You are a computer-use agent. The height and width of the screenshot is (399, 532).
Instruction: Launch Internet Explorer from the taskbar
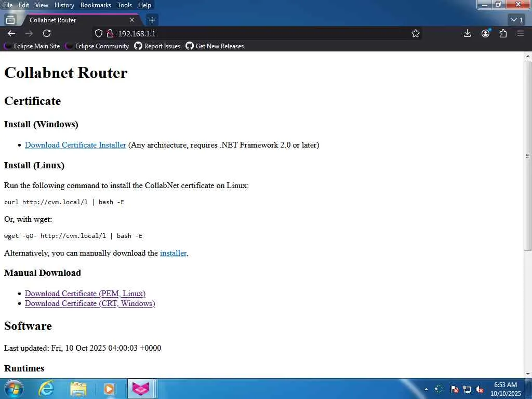click(46, 389)
